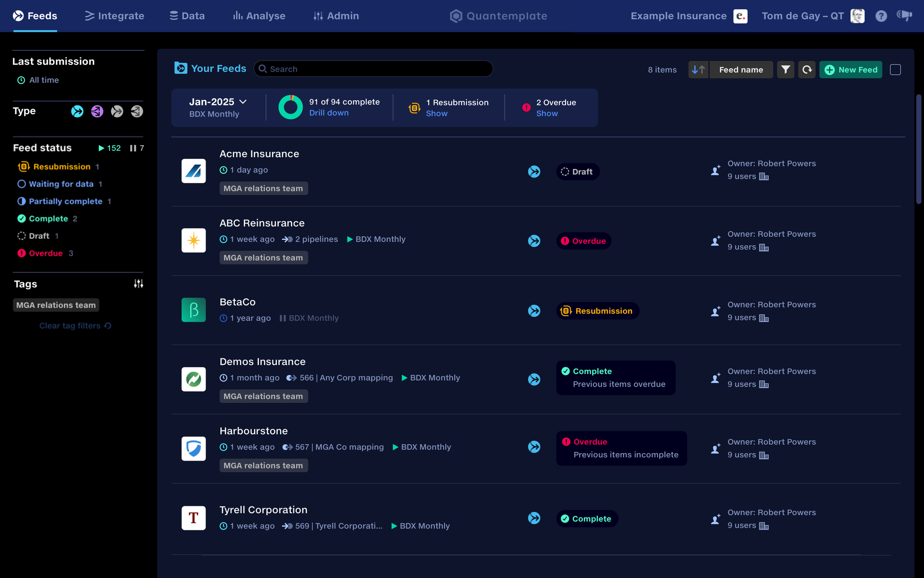Viewport: 924px width, 578px height.
Task: Click the Acme Insurance logo thumbnail
Action: (194, 171)
